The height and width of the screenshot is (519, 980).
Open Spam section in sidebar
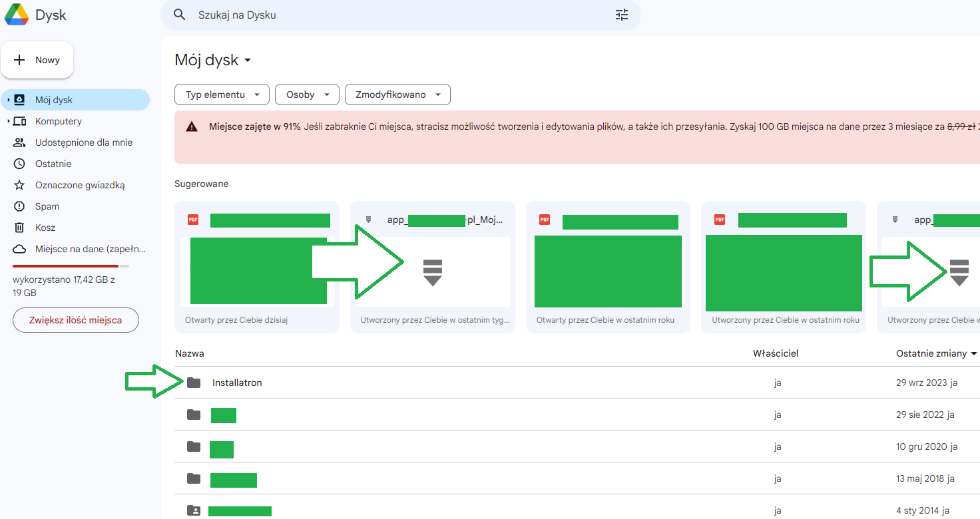pyautogui.click(x=47, y=206)
